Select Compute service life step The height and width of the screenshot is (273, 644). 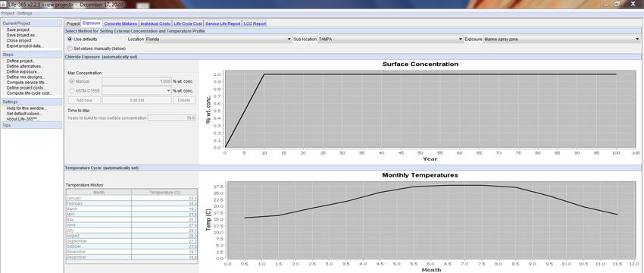[x=27, y=82]
